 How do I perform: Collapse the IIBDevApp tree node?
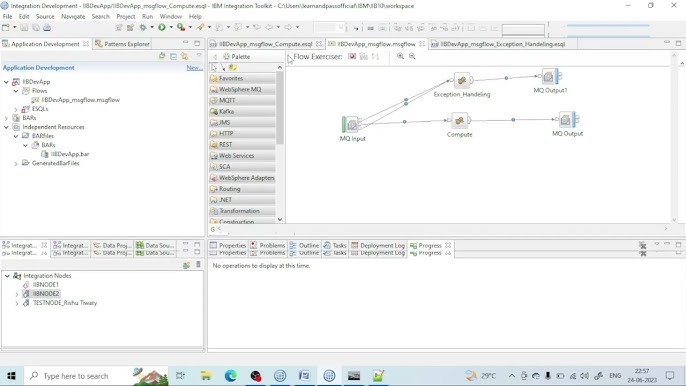pos(7,82)
